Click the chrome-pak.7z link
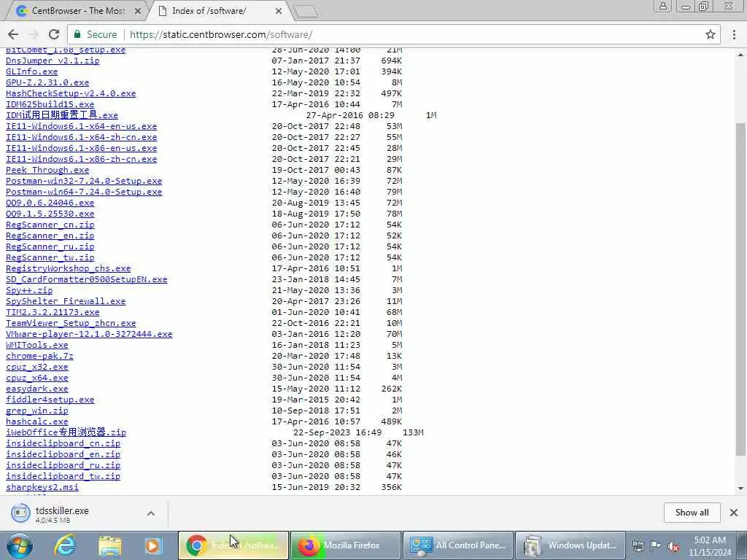 point(39,356)
